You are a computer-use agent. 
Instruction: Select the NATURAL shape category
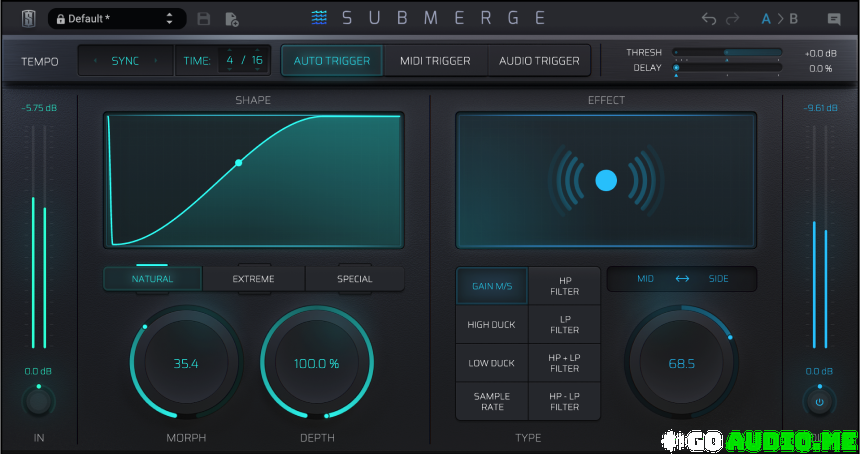(x=152, y=279)
